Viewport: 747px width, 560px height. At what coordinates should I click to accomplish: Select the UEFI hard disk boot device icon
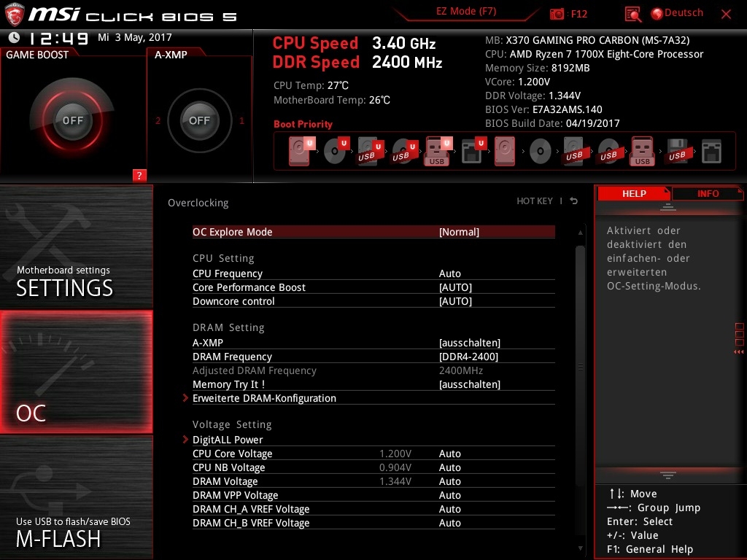(x=301, y=151)
